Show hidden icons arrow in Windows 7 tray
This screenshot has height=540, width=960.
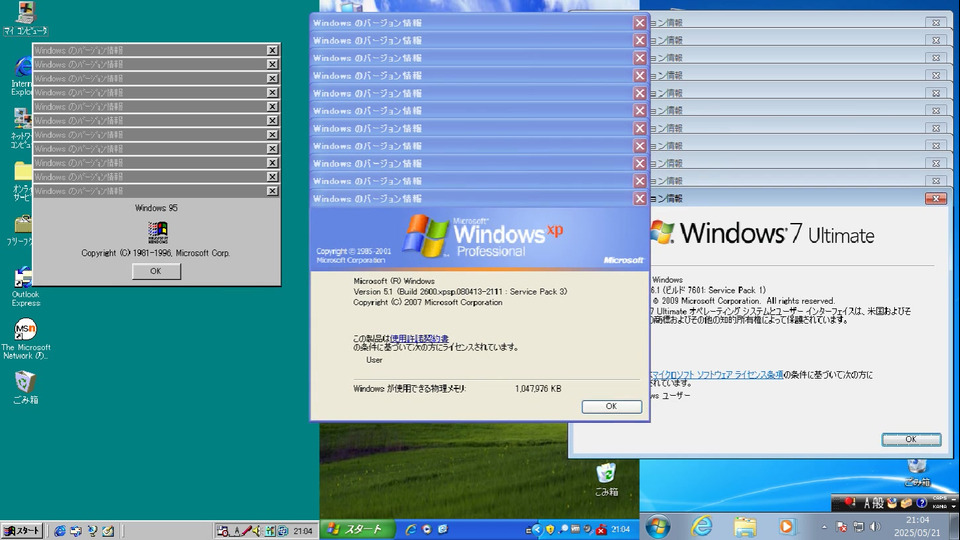[824, 527]
